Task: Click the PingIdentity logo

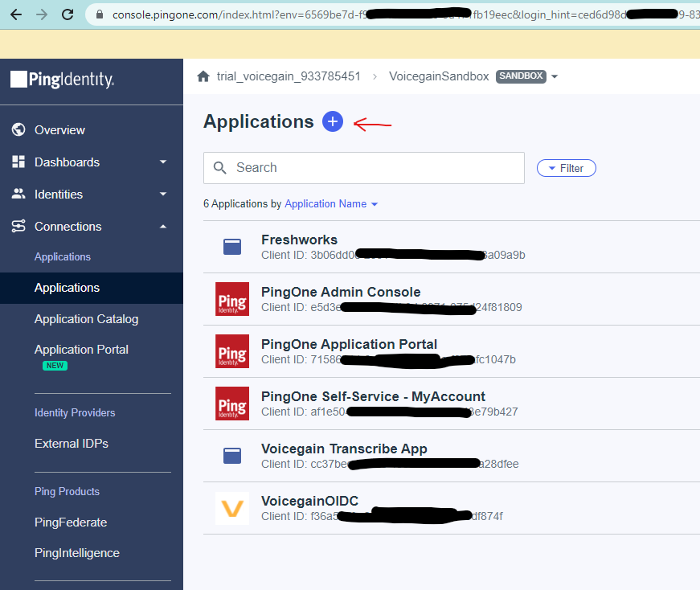Action: tap(63, 80)
